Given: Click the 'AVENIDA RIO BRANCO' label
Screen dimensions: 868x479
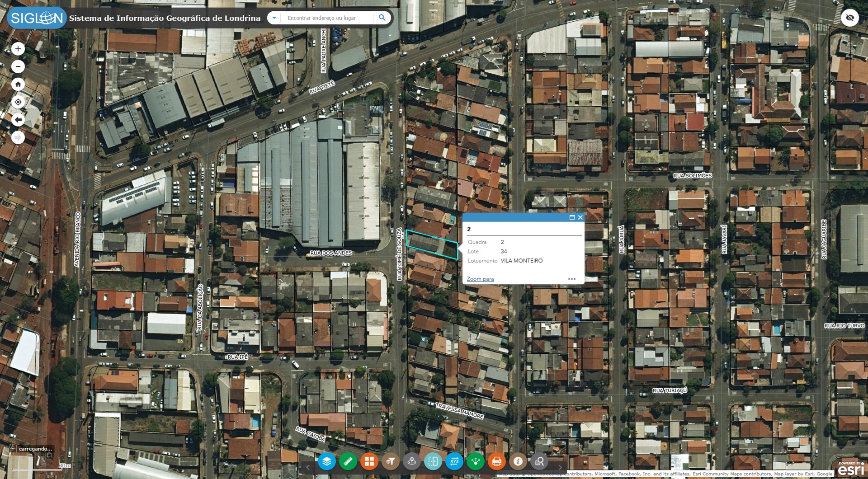Looking at the screenshot, I should pos(77,239).
